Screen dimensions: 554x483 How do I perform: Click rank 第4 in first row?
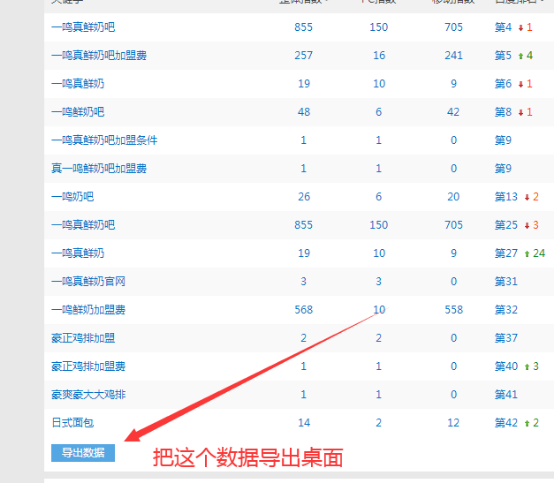click(x=503, y=27)
